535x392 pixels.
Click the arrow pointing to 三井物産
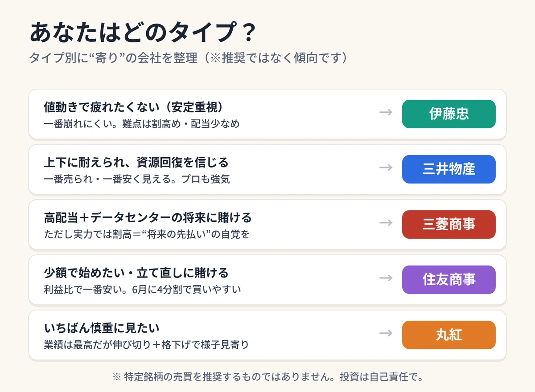tap(386, 167)
